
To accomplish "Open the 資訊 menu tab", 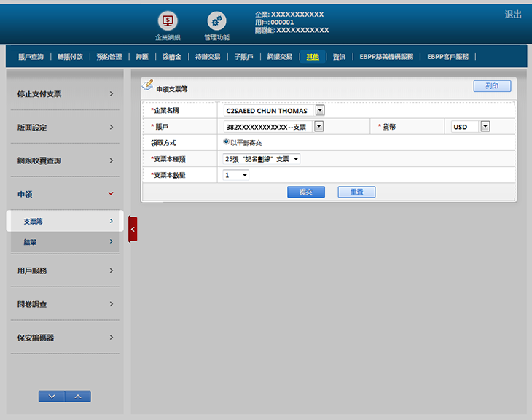I will click(339, 56).
